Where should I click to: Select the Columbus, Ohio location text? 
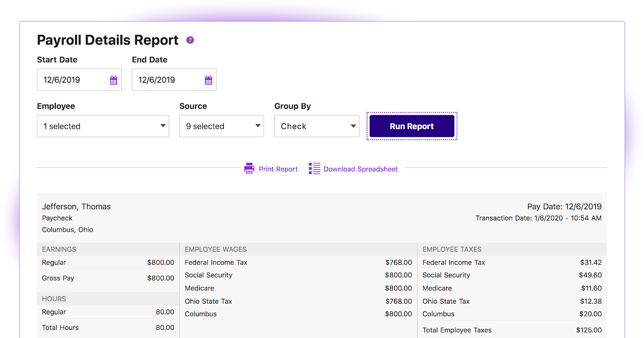coord(68,230)
